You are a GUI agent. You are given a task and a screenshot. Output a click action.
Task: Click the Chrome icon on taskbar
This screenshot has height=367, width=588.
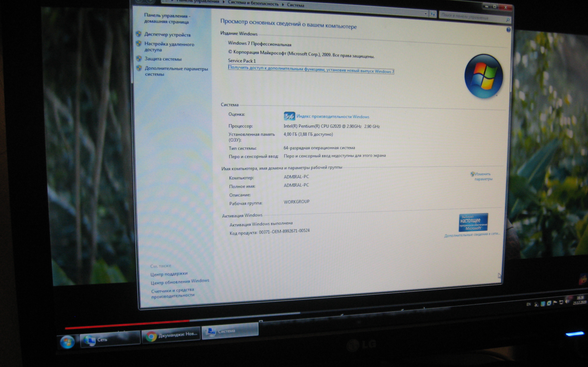pos(151,336)
